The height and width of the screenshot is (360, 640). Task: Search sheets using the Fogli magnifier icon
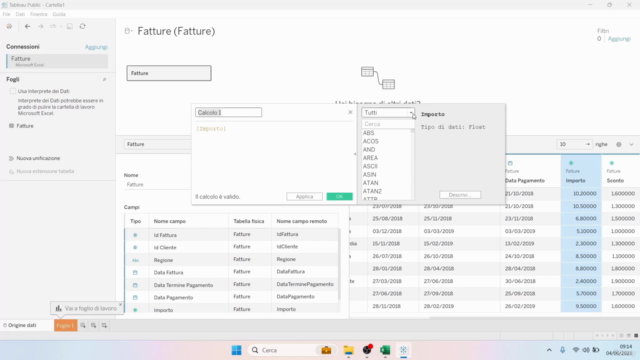pos(104,80)
